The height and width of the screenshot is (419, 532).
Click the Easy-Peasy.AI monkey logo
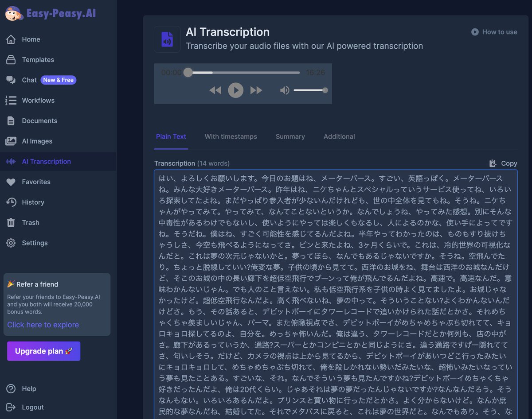(14, 13)
